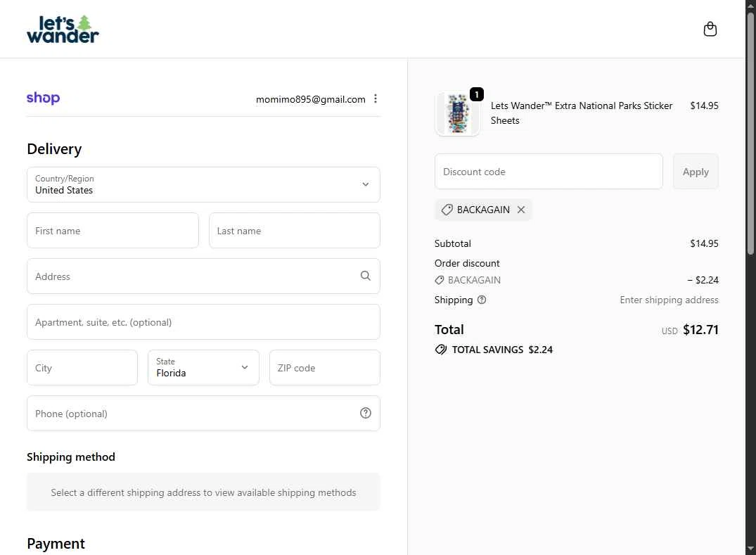Focus the Address field

pos(203,276)
